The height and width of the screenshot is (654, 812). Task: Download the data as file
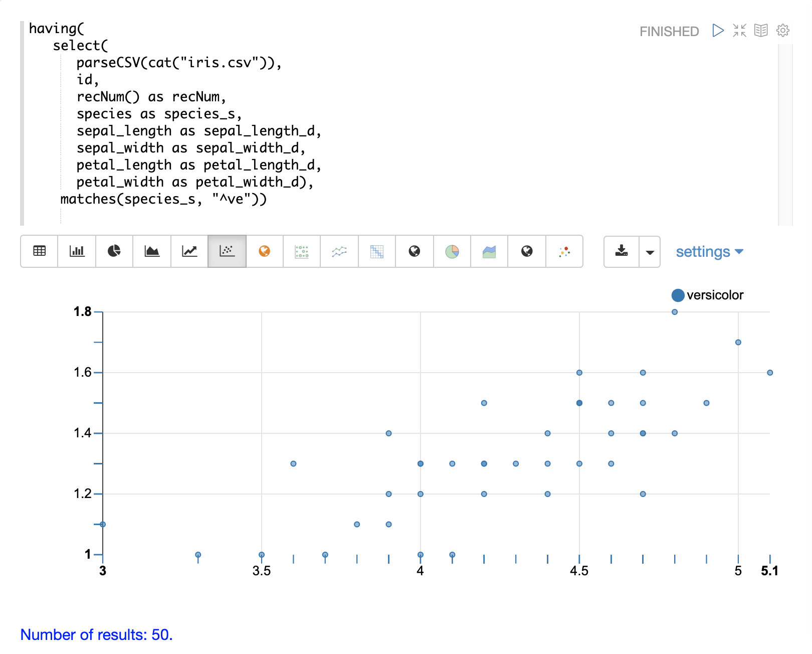(622, 252)
